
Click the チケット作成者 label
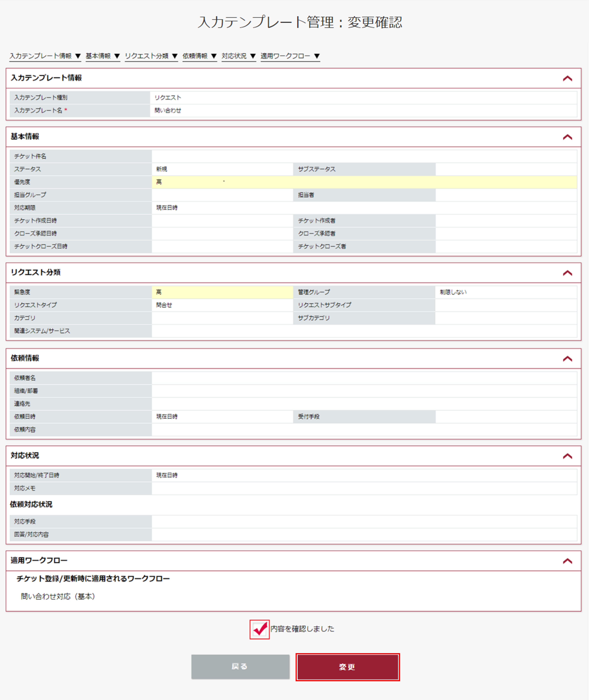point(317,220)
